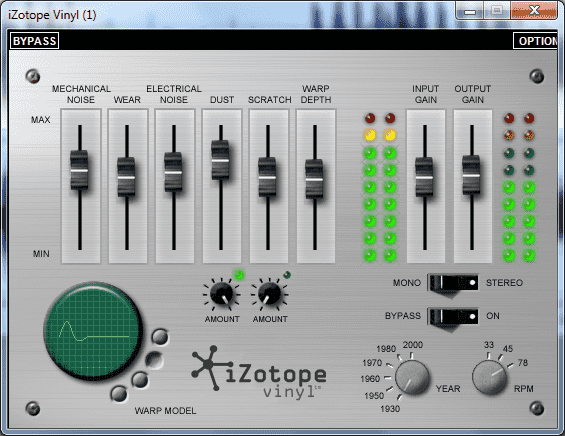This screenshot has height=436, width=565.
Task: Click the STEREO label
Action: pyautogui.click(x=504, y=283)
